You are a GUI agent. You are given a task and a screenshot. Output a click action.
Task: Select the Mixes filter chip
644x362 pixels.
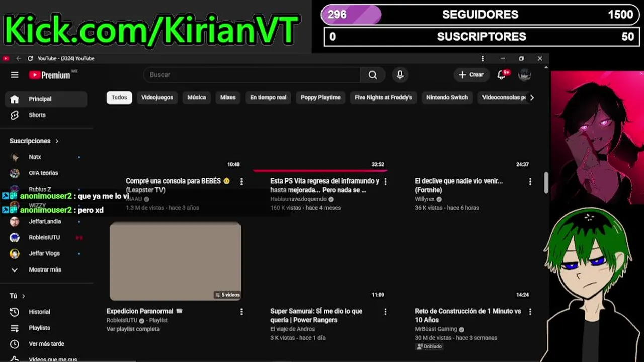point(228,98)
